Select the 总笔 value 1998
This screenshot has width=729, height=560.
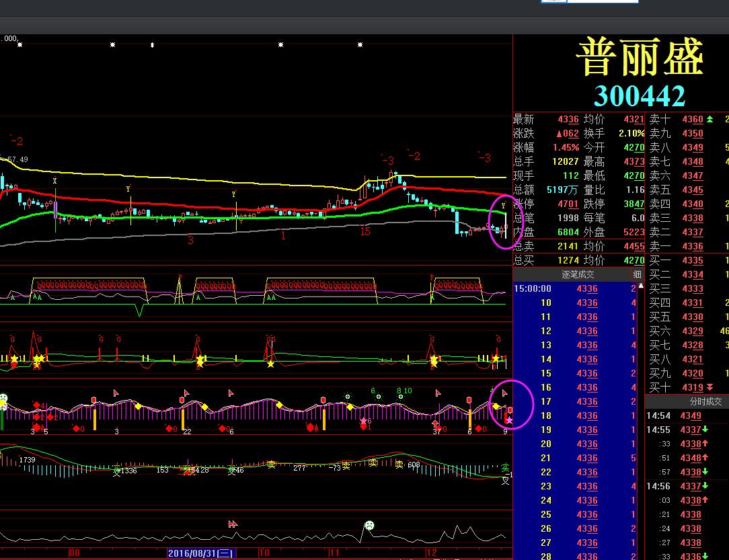click(568, 218)
